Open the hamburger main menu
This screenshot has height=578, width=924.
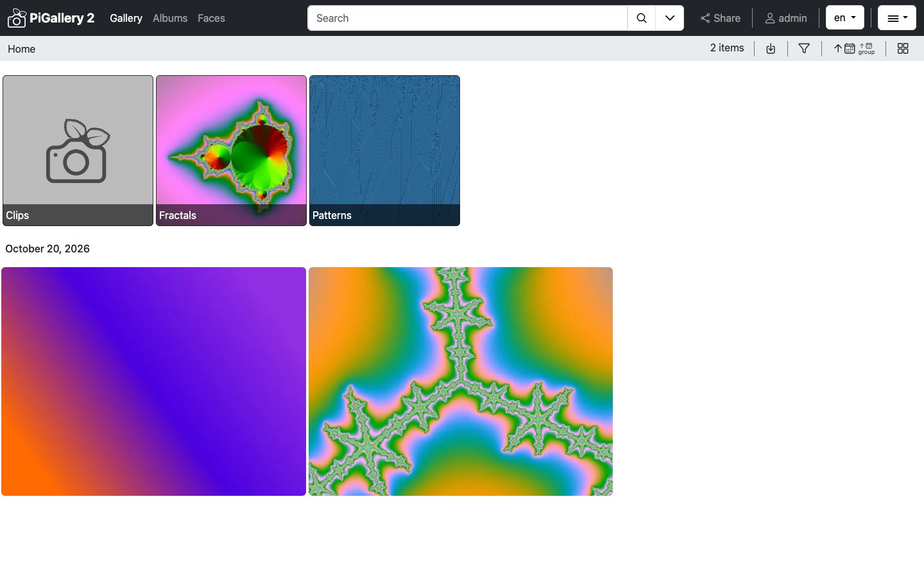(897, 18)
